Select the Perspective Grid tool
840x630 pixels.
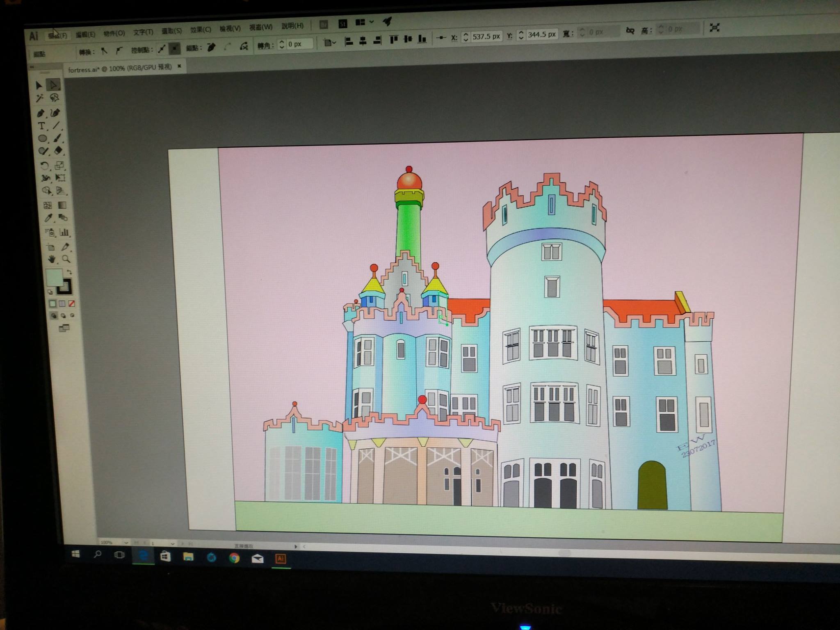61,190
